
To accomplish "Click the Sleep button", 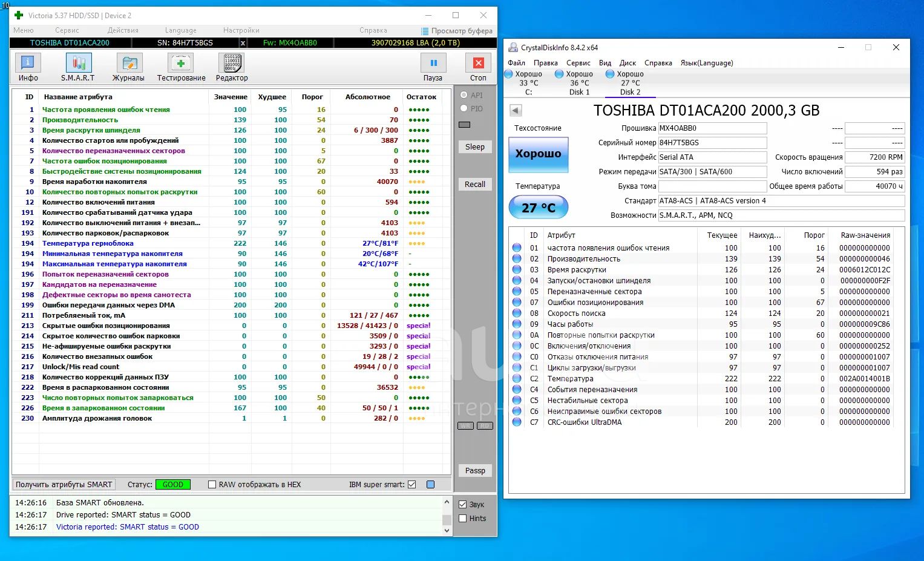I will [x=475, y=147].
